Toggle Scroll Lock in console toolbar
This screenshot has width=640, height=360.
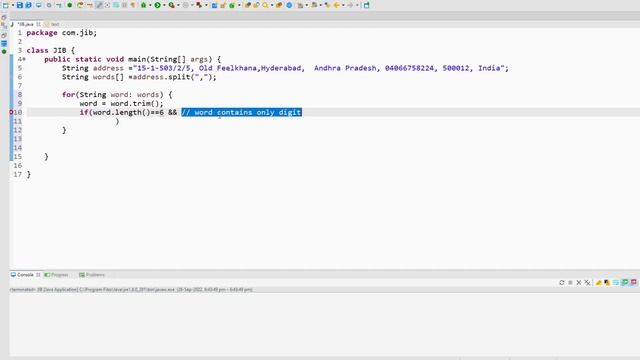[x=607, y=282]
